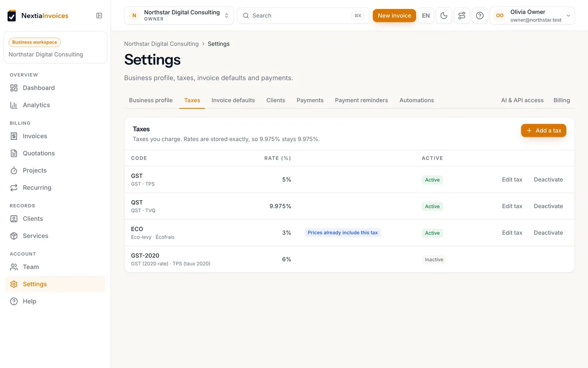The image size is (588, 368).
Task: Click the Active badge in the GST row
Action: [x=432, y=180]
